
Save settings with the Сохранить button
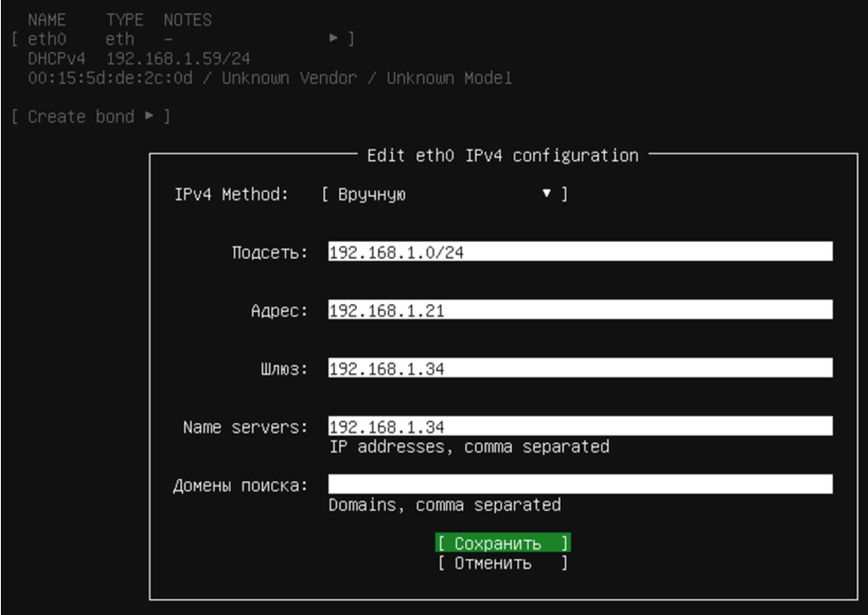point(502,543)
